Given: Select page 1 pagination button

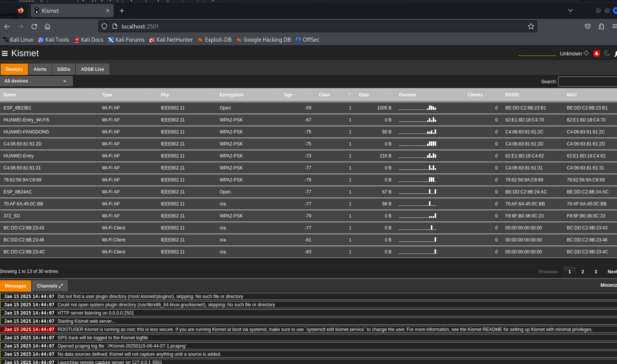Looking at the screenshot, I should pos(569,272).
